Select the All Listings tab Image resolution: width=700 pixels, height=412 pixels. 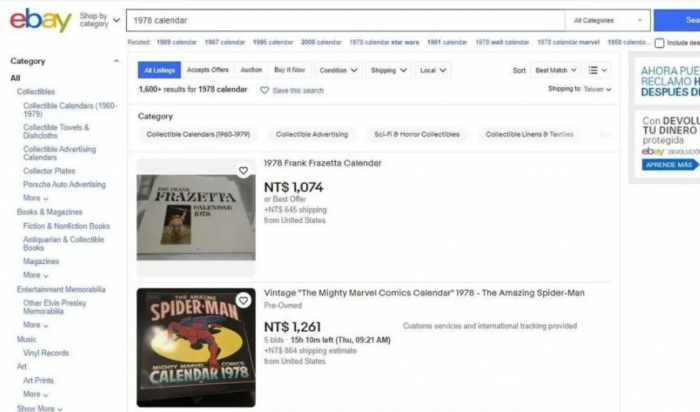(x=159, y=70)
